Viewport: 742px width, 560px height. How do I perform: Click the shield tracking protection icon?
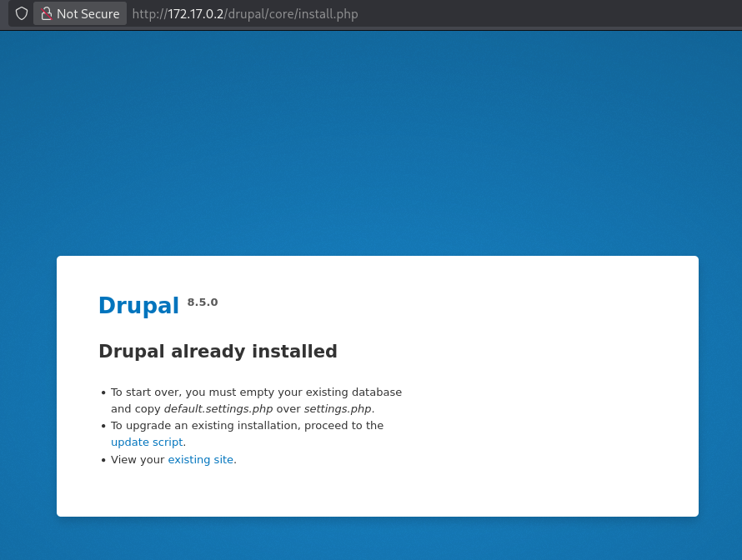pos(22,13)
